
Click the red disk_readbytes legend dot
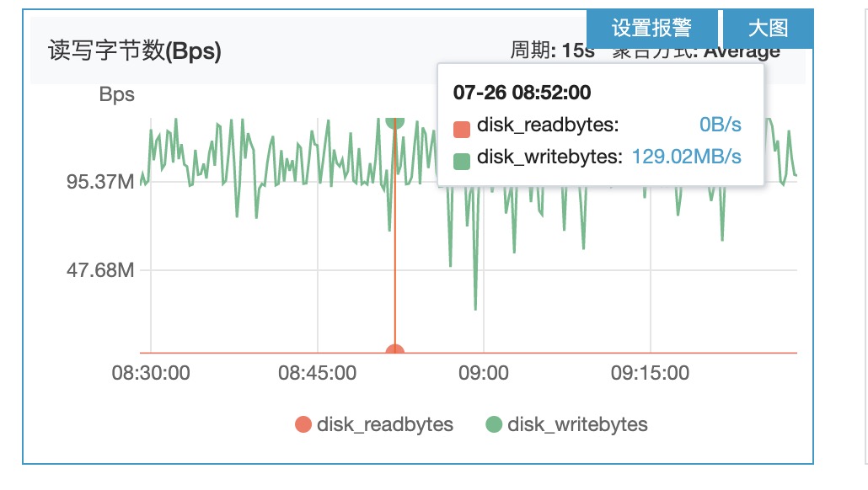pyautogui.click(x=304, y=425)
